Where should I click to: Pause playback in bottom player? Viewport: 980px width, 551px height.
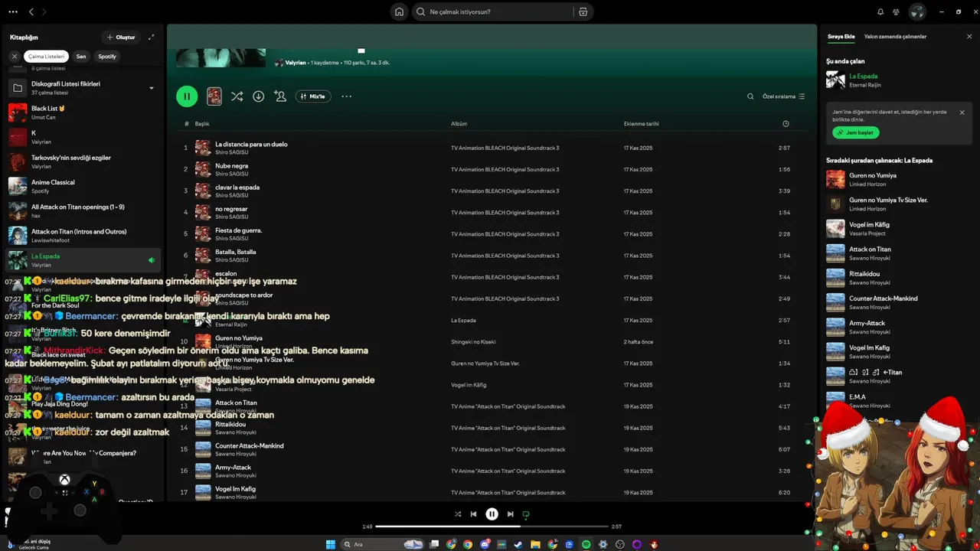492,514
